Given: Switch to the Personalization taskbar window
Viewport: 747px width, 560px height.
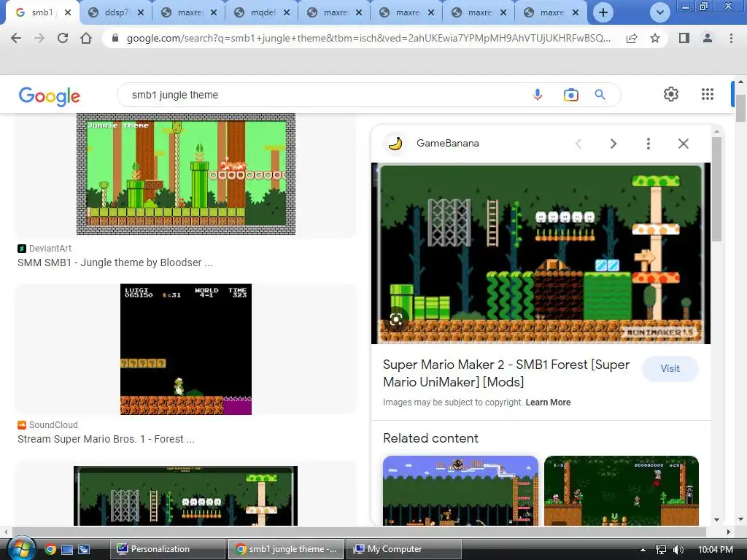Looking at the screenshot, I should coord(167,549).
